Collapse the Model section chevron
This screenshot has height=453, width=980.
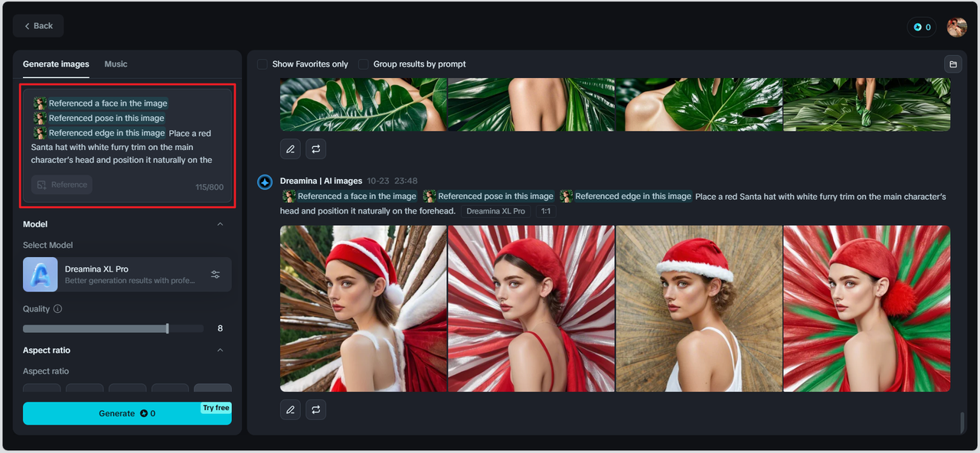pyautogui.click(x=220, y=224)
